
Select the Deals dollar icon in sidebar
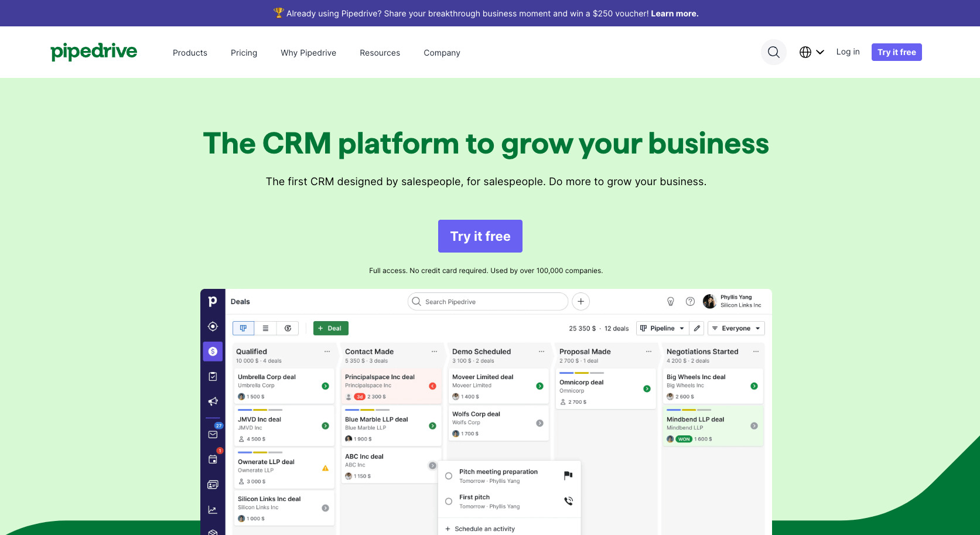point(213,352)
